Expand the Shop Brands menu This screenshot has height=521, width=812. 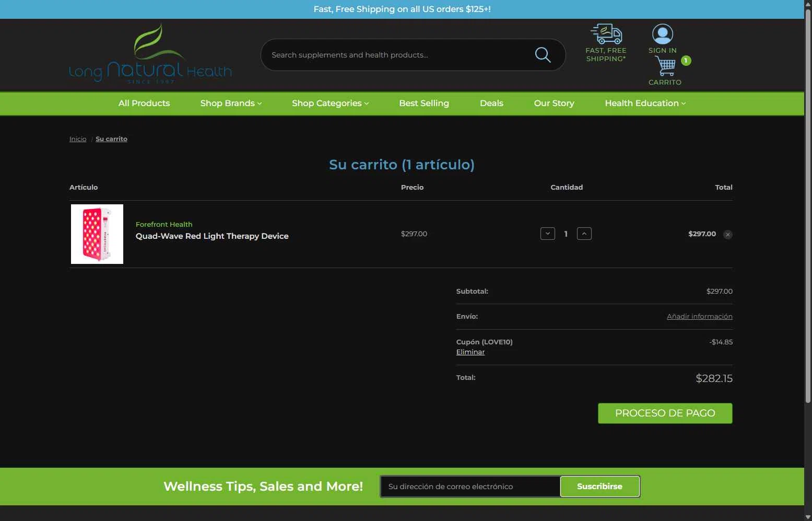[231, 103]
